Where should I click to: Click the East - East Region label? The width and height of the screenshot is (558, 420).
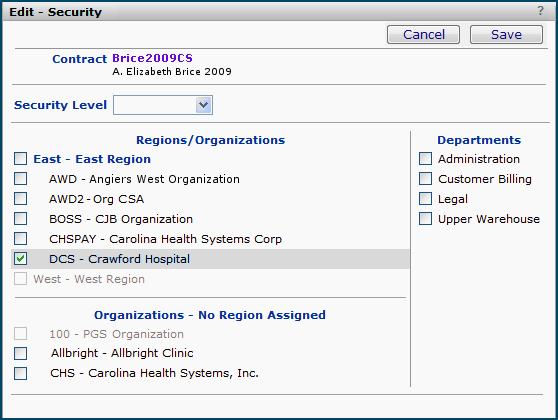(x=92, y=159)
